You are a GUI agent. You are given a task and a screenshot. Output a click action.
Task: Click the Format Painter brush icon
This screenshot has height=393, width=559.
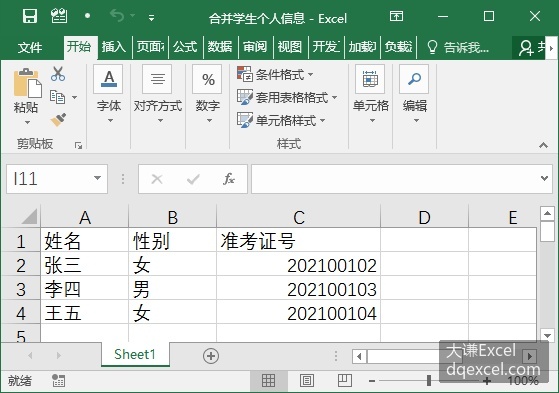(58, 120)
